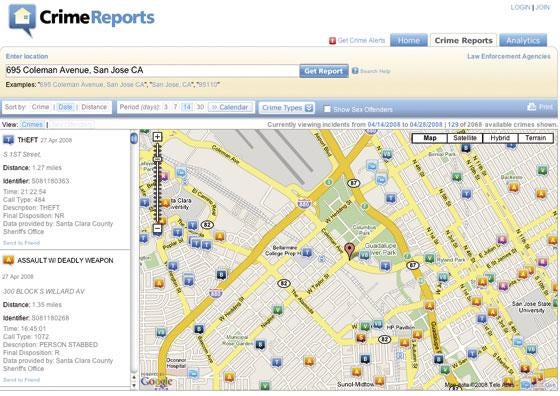Go to the Home tab
Screen dimensions: 560x396
[409, 40]
